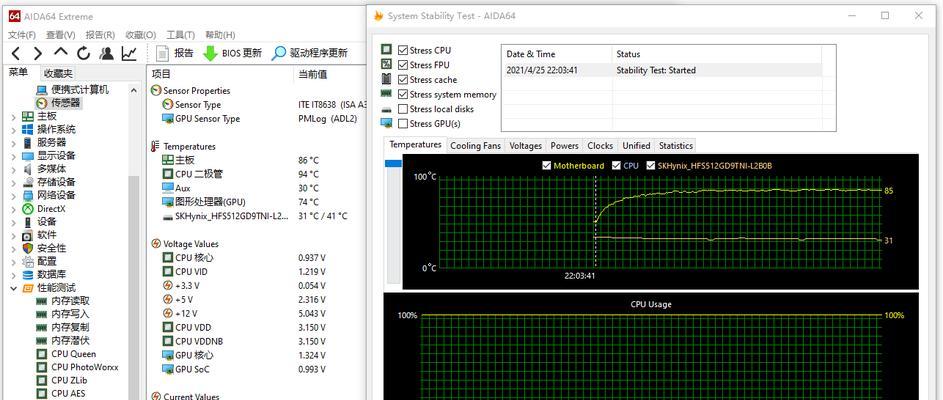Switch to the Clocks tab
Viewport: 943px width, 400px height.
tap(600, 146)
